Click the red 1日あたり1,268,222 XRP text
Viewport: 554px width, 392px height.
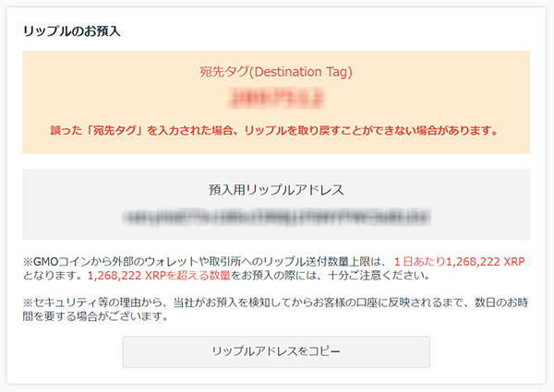(x=459, y=262)
